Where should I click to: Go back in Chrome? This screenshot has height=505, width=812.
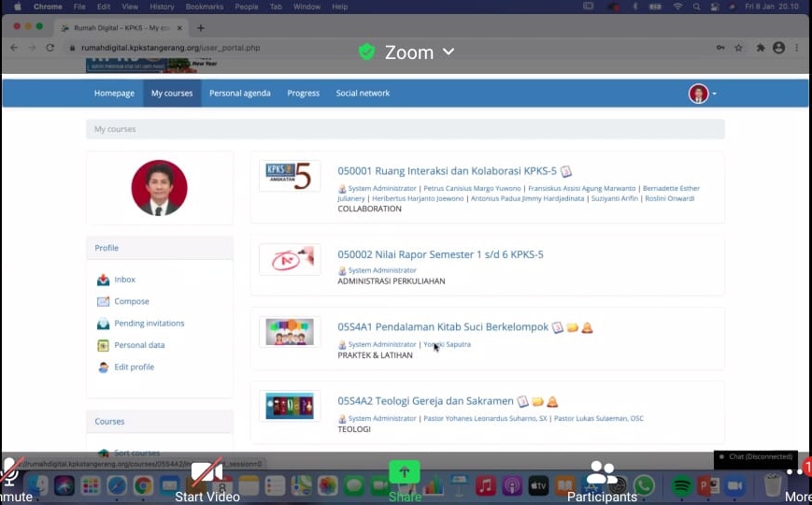tap(14, 48)
